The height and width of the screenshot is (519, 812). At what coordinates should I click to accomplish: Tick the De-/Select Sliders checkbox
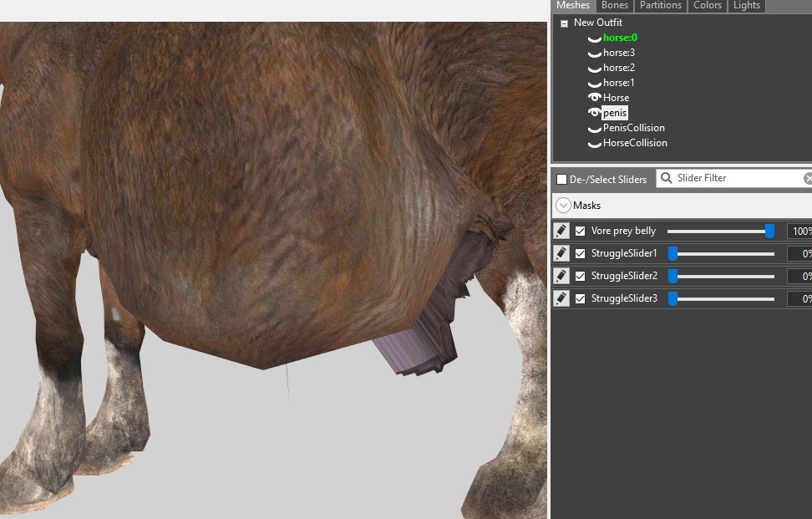pyautogui.click(x=561, y=179)
